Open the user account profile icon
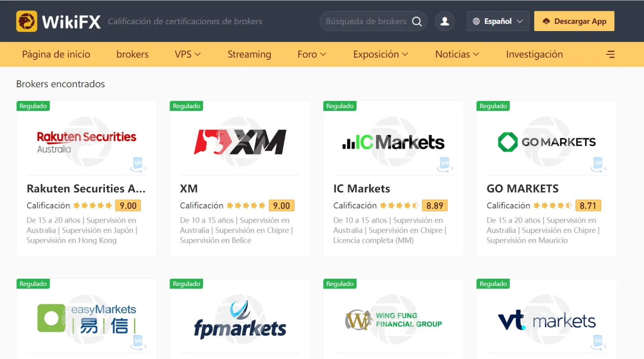This screenshot has width=644, height=359. (x=445, y=21)
